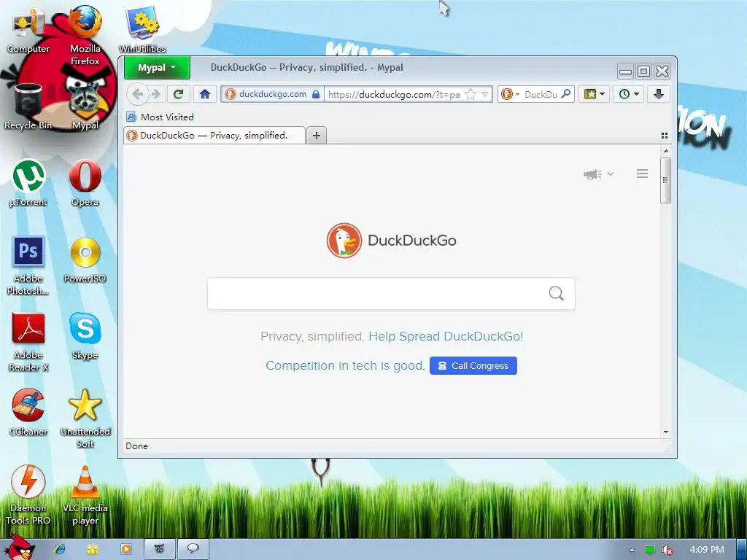Viewport: 747px width, 560px height.
Task: Expand the URL bar history dropdown
Action: pos(484,94)
